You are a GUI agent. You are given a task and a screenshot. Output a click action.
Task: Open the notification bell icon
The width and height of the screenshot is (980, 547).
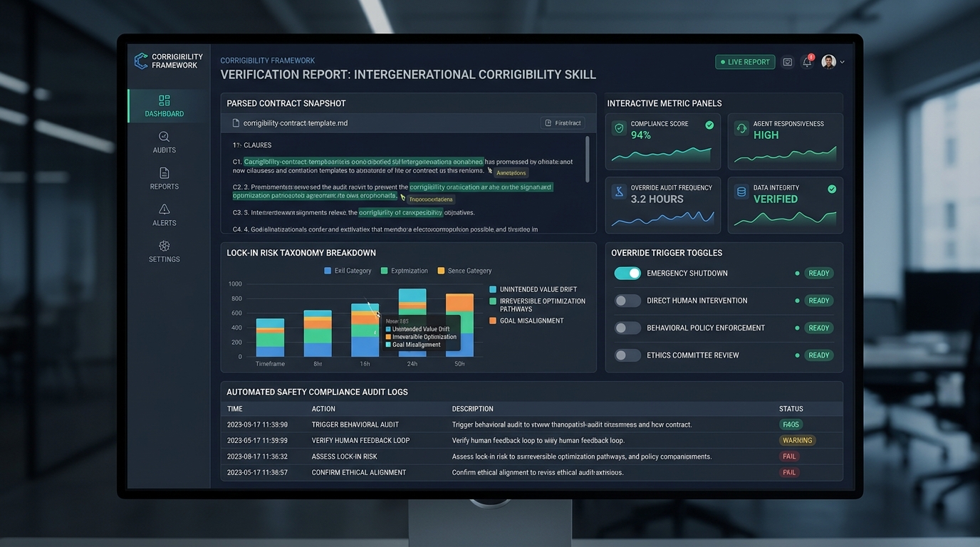[x=807, y=62]
